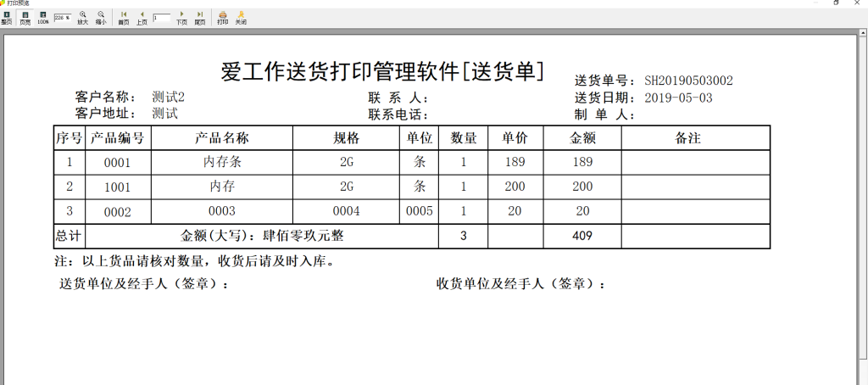Go to next page (下页)
The image size is (868, 385).
point(181,18)
